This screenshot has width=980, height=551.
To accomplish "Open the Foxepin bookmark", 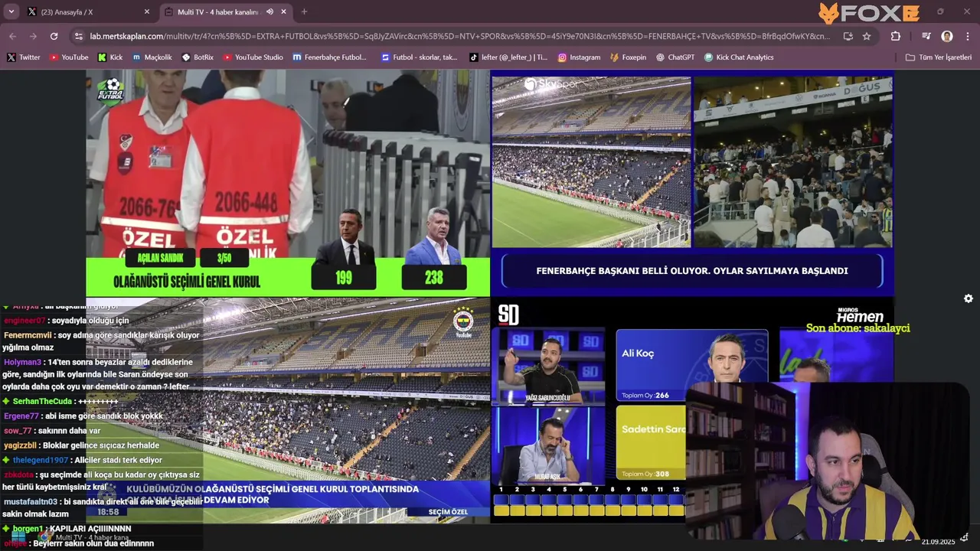I will tap(628, 57).
